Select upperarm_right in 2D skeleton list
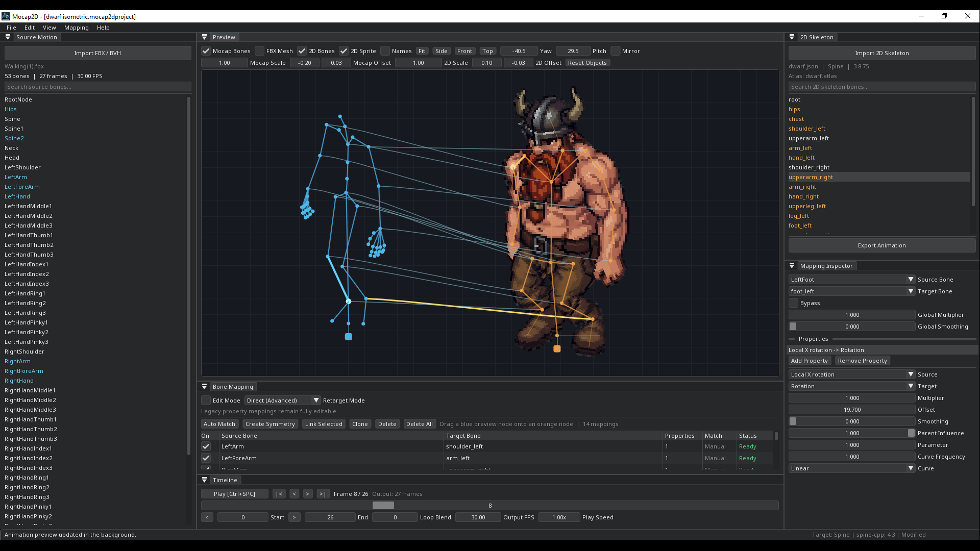 click(879, 177)
